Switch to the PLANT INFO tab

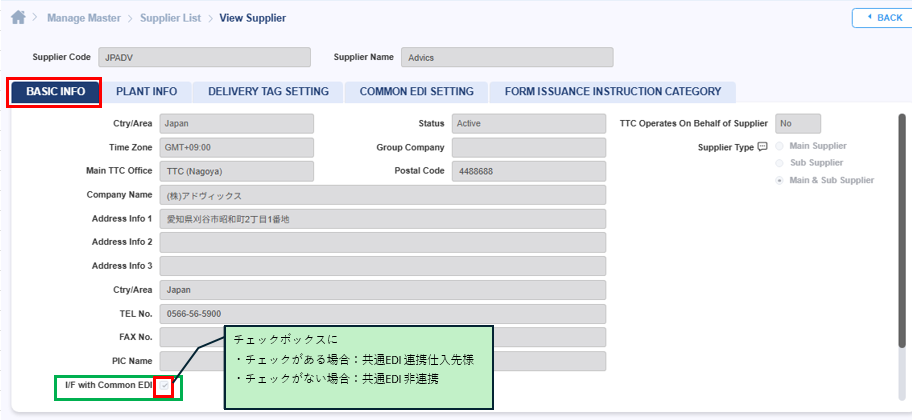point(146,92)
